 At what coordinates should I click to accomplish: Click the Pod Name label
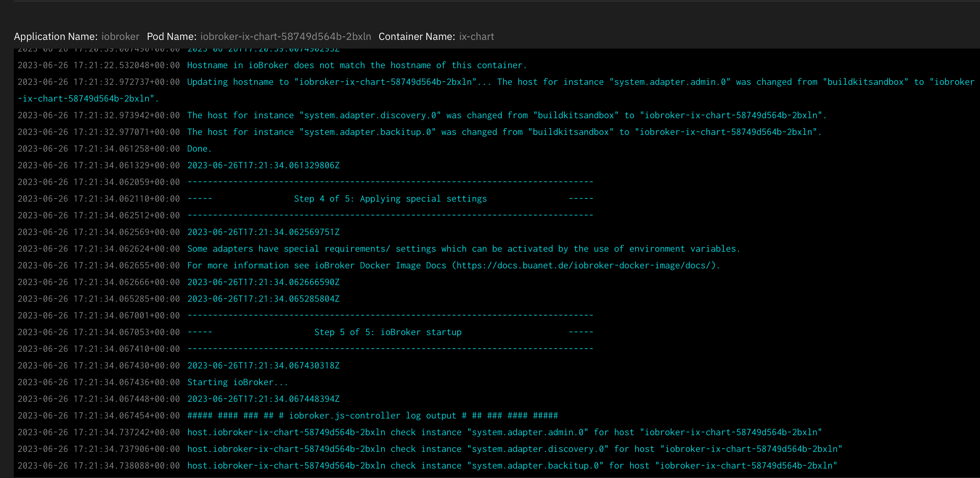tap(172, 37)
